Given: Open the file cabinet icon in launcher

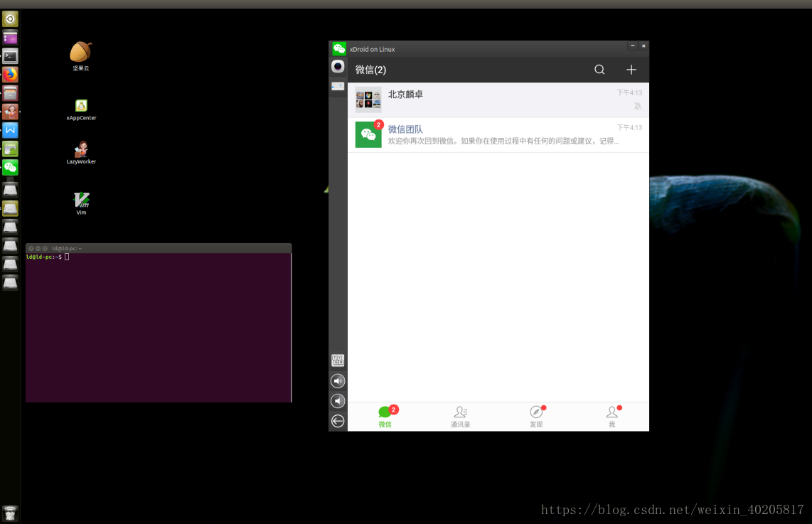Looking at the screenshot, I should click(x=11, y=93).
